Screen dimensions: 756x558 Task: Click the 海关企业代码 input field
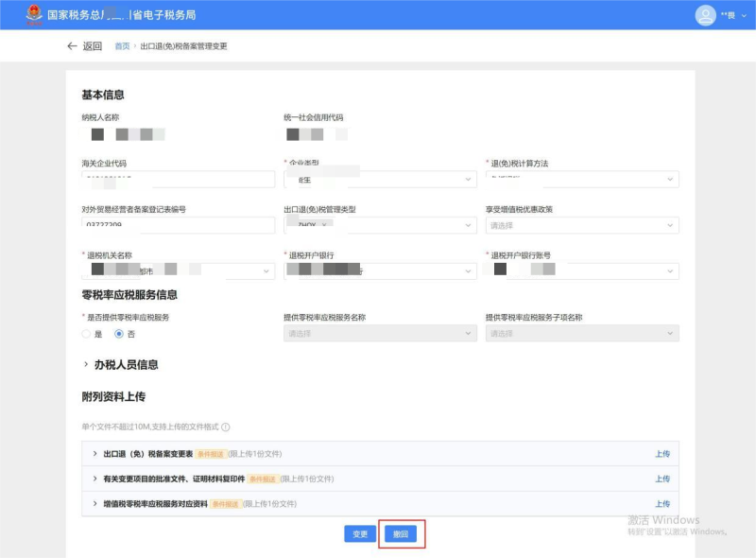(x=178, y=179)
